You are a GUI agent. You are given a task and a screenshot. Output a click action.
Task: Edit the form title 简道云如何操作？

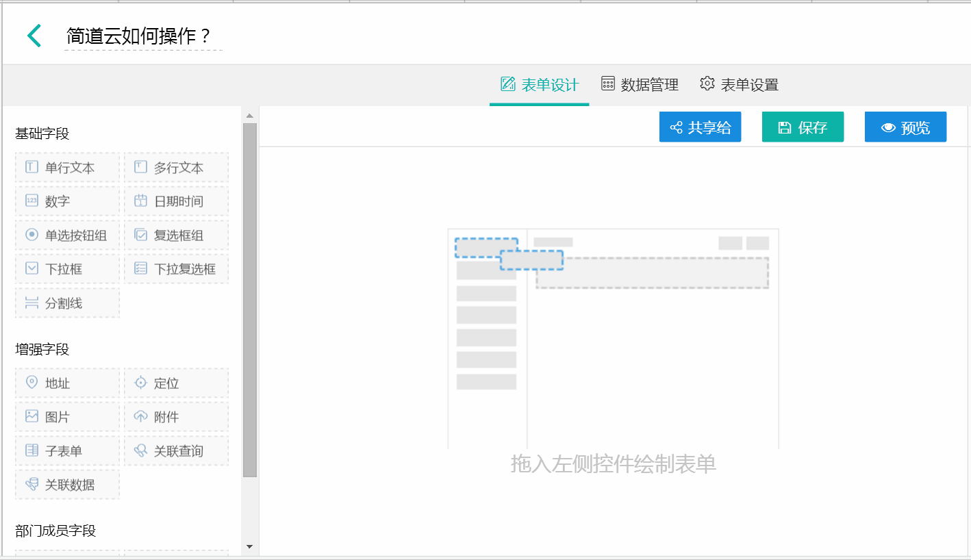tap(143, 36)
